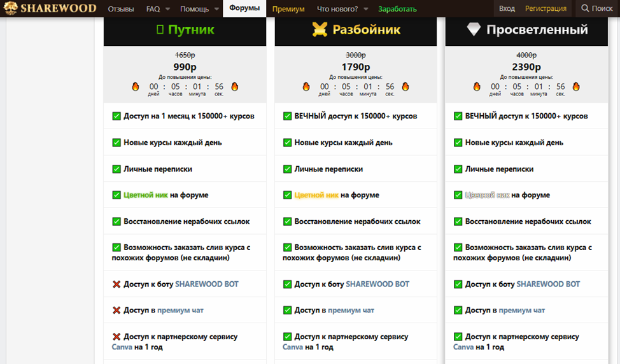620x364 pixels.
Task: Click the Регистрация link
Action: (546, 9)
